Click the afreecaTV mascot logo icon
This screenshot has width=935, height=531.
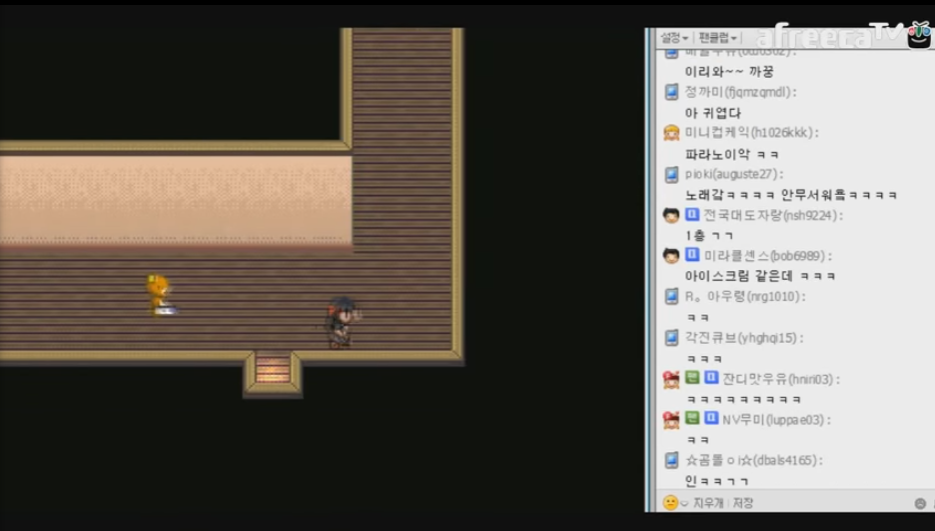click(919, 35)
